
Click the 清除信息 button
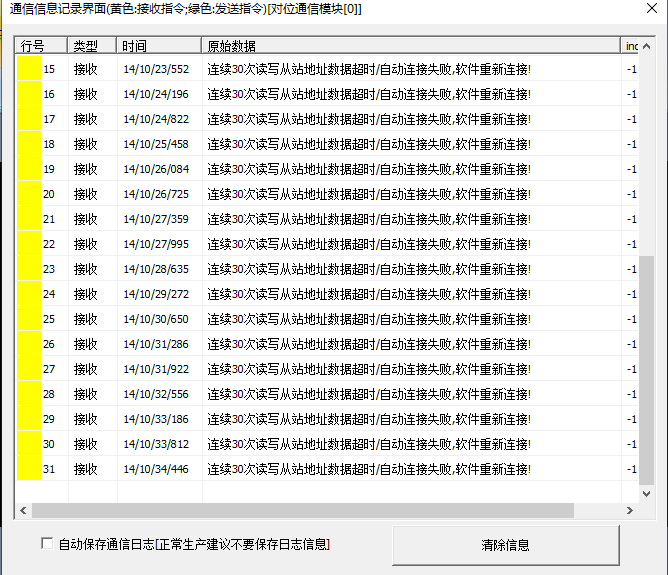tap(505, 545)
